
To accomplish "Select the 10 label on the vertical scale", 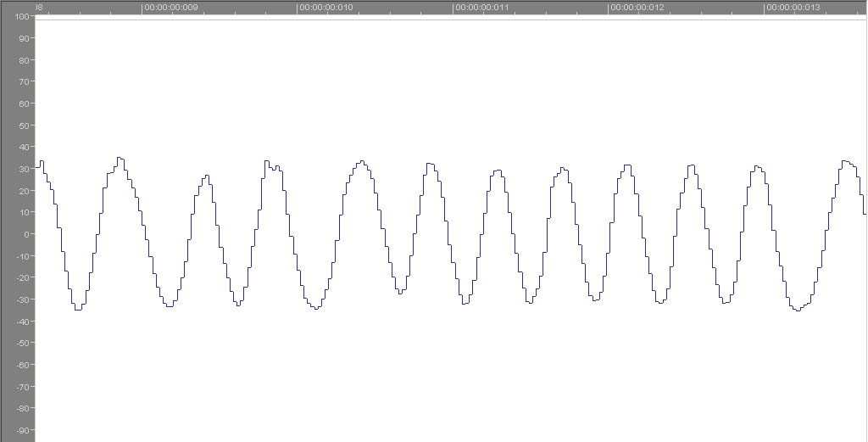I will [25, 212].
